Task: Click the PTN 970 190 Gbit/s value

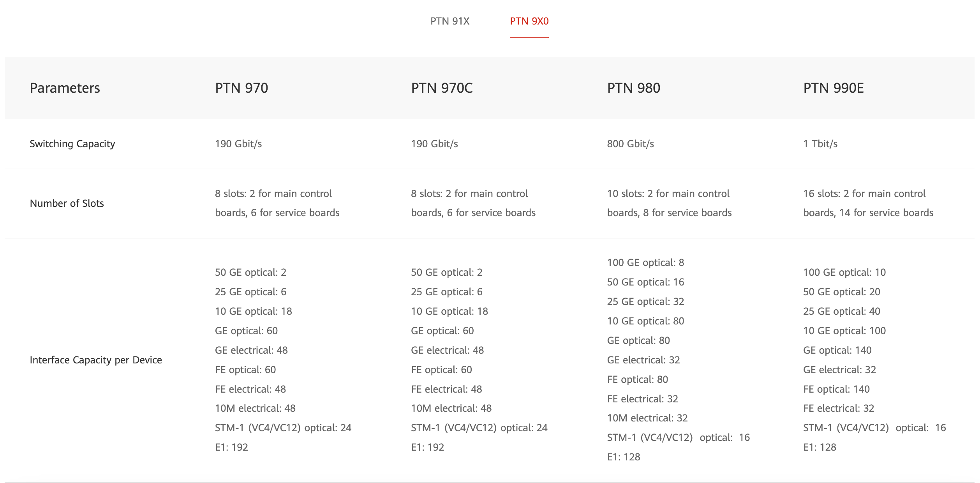Action: tap(238, 144)
